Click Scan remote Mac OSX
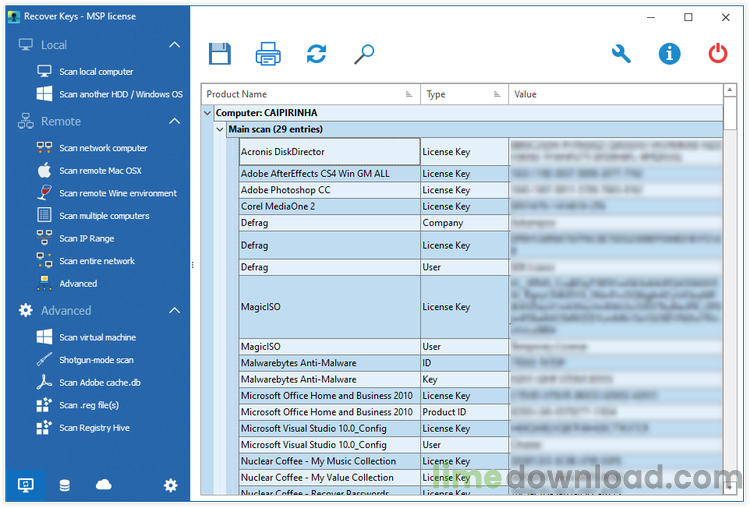Viewport: 750px width, 508px height. 100,171
